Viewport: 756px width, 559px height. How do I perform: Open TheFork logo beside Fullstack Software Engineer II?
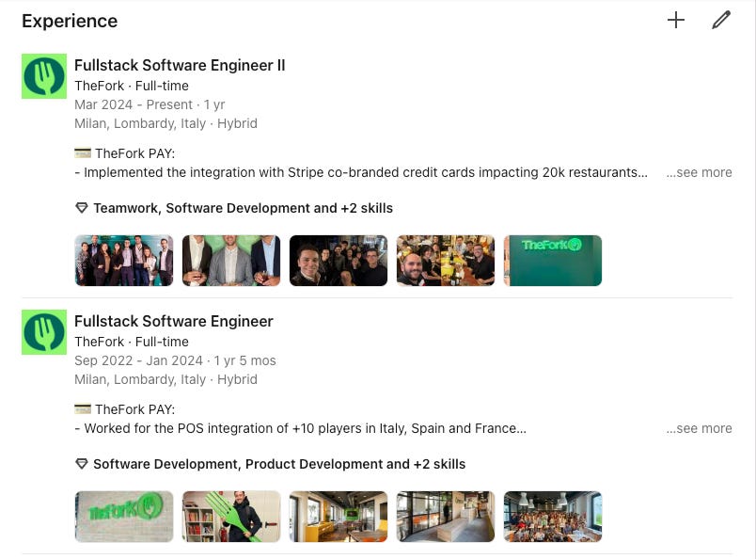44,76
